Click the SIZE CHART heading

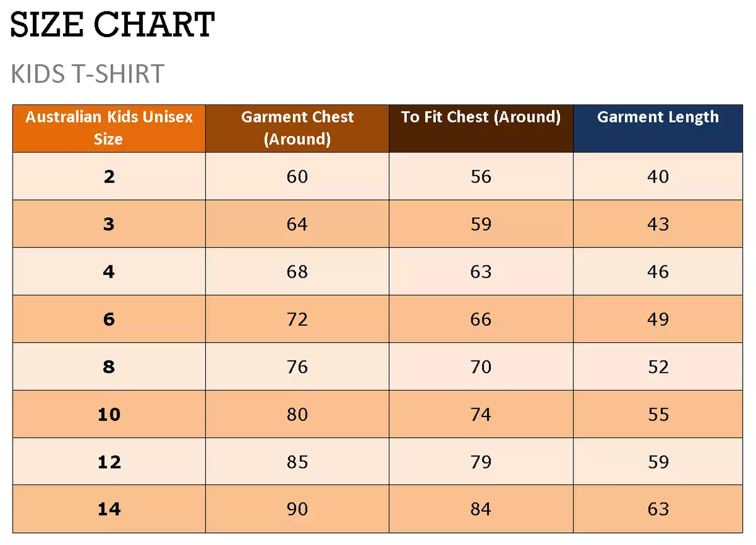click(x=113, y=25)
